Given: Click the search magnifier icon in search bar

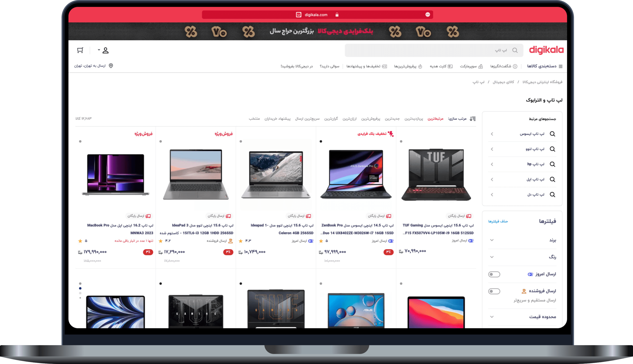Looking at the screenshot, I should click(515, 50).
